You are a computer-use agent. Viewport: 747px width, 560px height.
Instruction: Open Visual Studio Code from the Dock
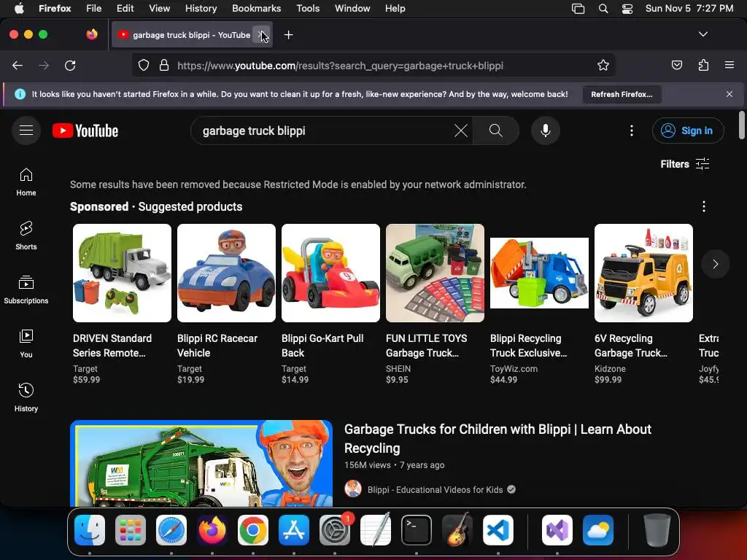pos(498,530)
